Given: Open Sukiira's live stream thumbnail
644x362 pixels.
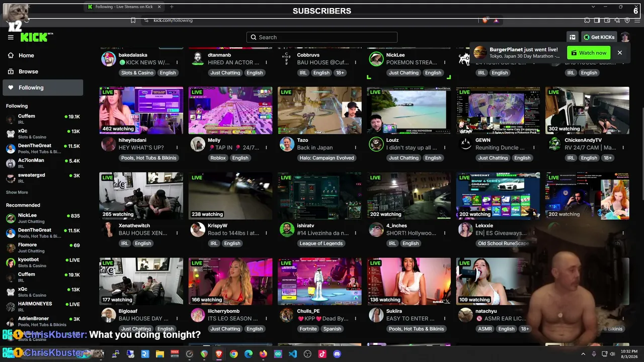Looking at the screenshot, I should pos(409,282).
